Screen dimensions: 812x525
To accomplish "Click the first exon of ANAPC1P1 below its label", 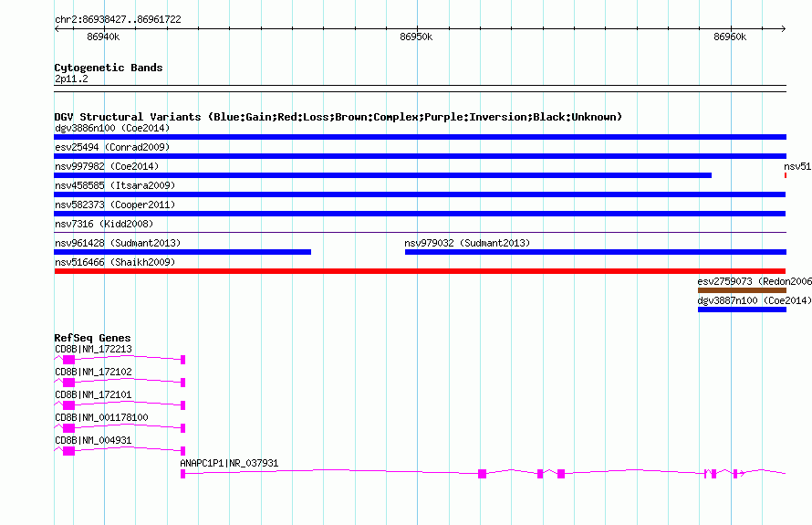I will 182,474.
